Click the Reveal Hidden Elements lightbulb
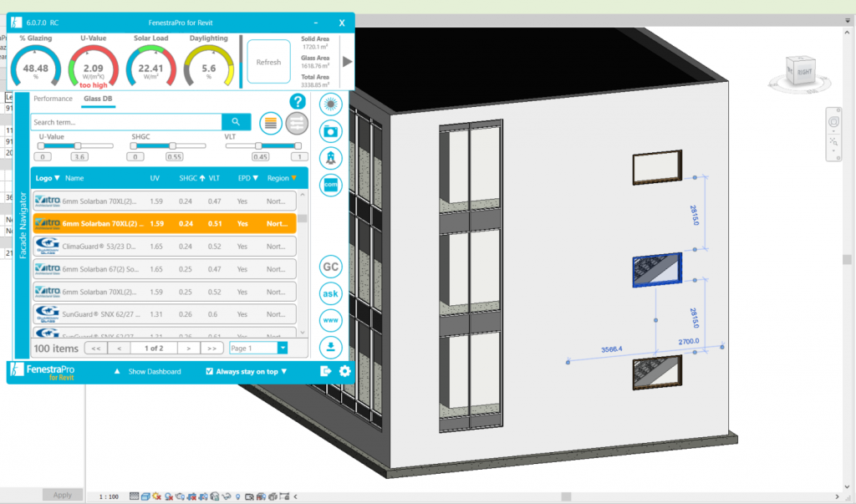This screenshot has height=504, width=856. click(x=237, y=496)
